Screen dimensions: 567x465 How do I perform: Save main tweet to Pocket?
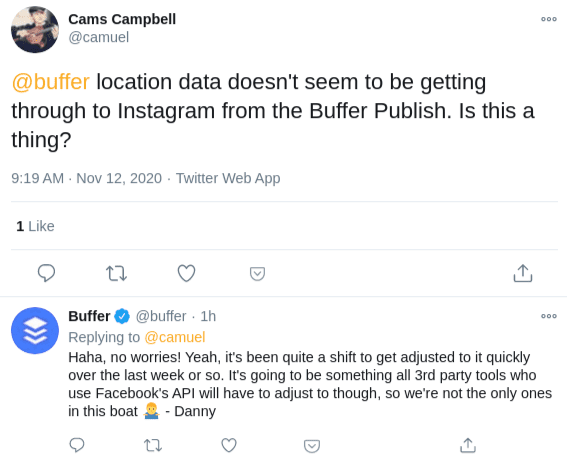coord(257,274)
